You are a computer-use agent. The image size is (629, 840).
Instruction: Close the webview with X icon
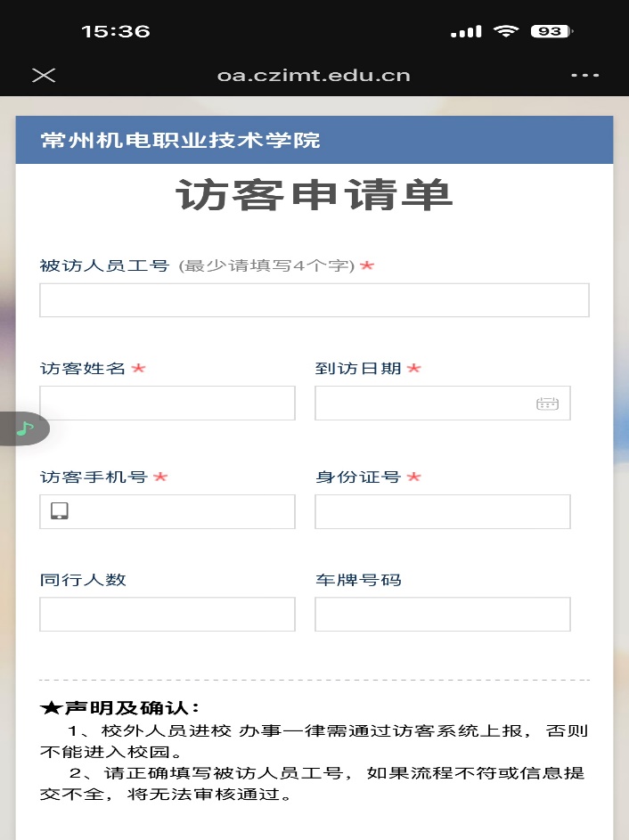[44, 75]
